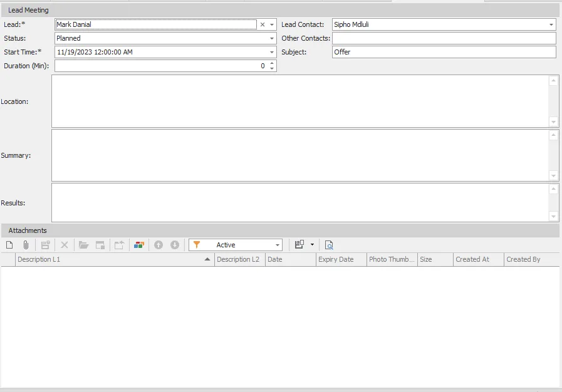Open the Lead Contact dropdown
Screen dimensions: 562x392
pyautogui.click(x=551, y=25)
